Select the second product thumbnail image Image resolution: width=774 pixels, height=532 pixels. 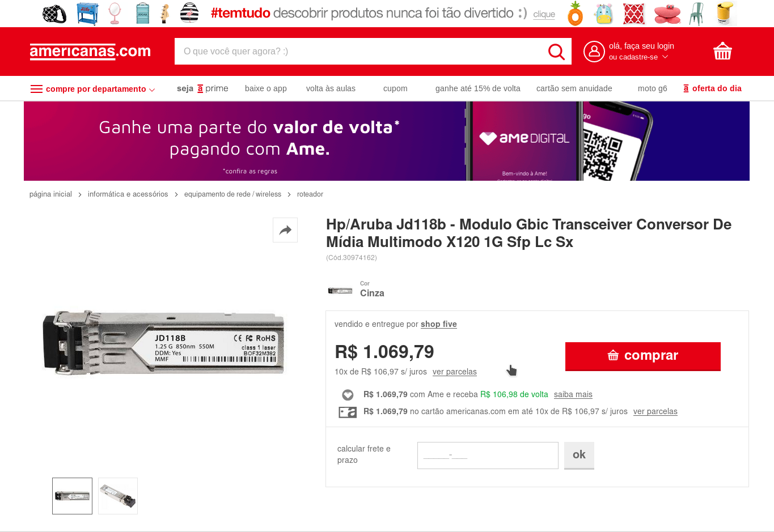pyautogui.click(x=118, y=496)
